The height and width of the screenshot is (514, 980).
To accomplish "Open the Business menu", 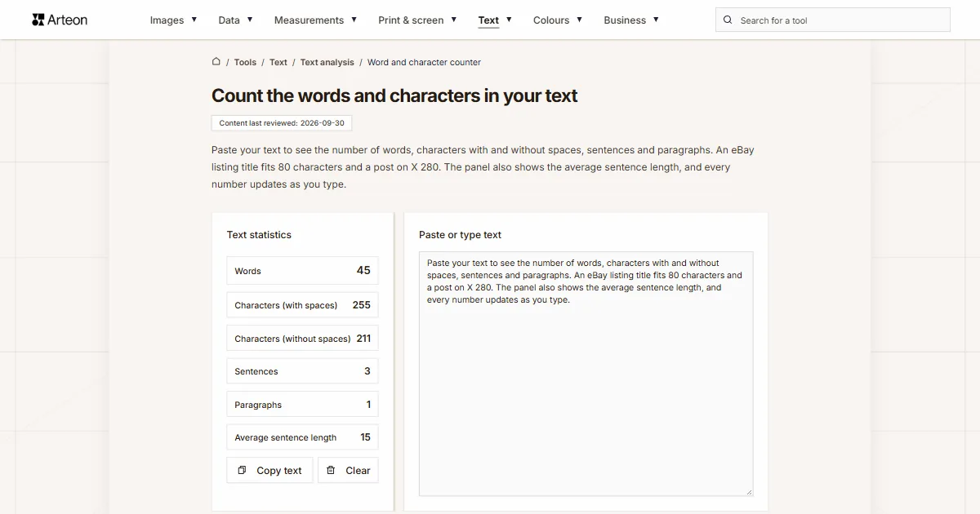I will [625, 20].
